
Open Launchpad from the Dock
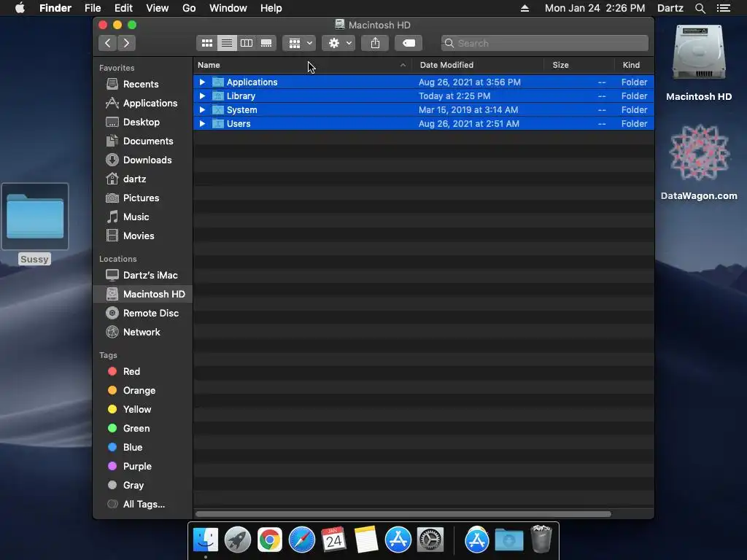(237, 540)
